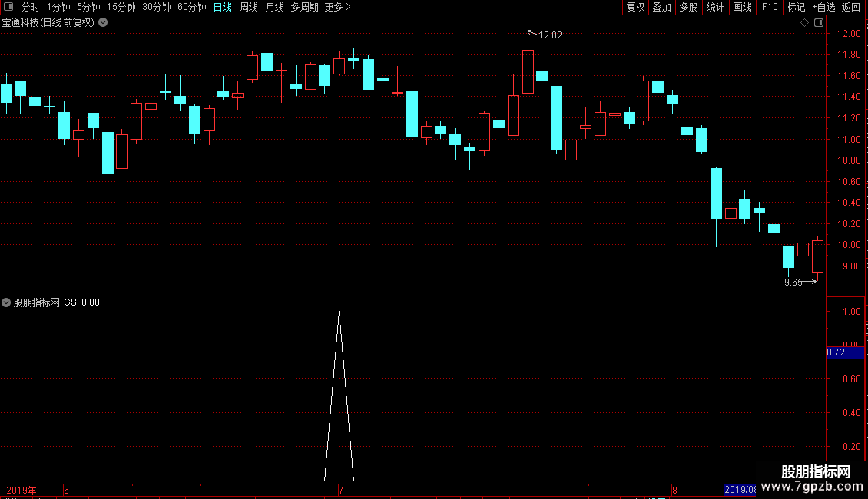The height and width of the screenshot is (499, 868).
Task: Click the 标记 mark button
Action: [x=796, y=7]
